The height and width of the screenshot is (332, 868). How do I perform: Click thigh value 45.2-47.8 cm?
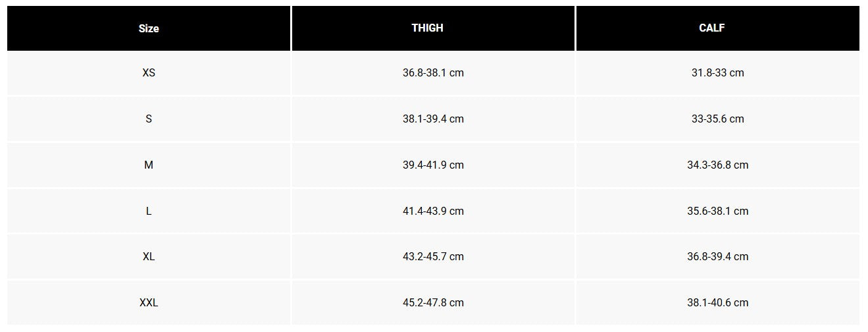coord(433,302)
